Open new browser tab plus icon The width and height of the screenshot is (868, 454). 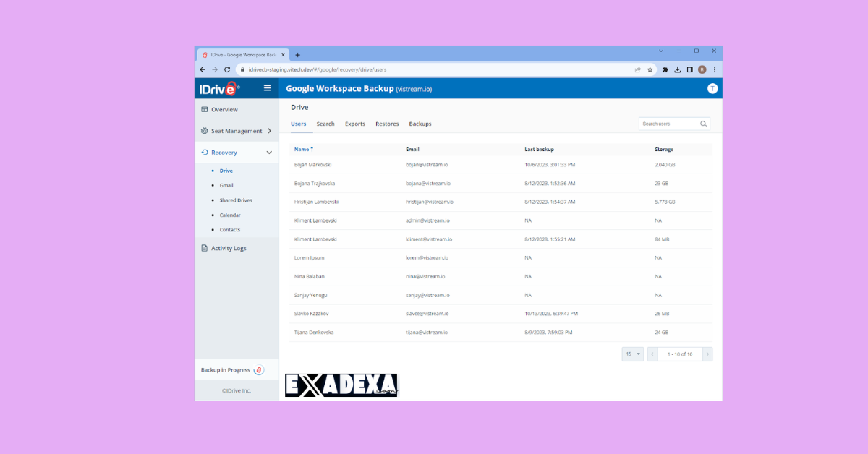[297, 55]
